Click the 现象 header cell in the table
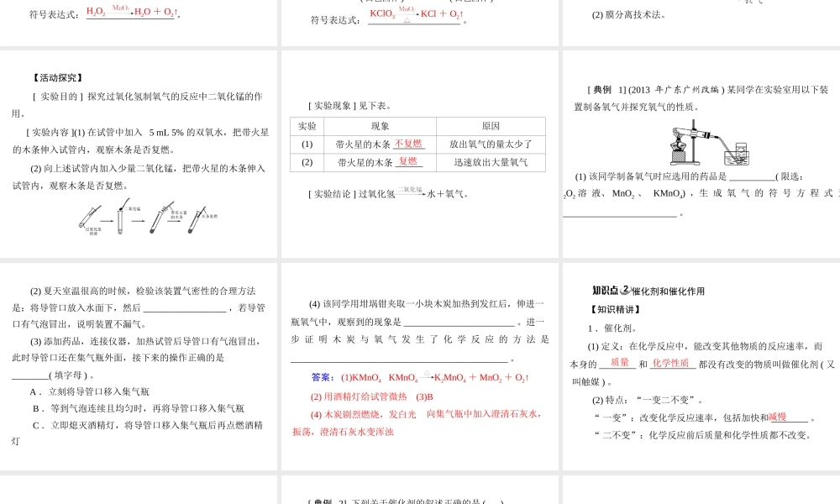840x504 pixels. pyautogui.click(x=380, y=126)
